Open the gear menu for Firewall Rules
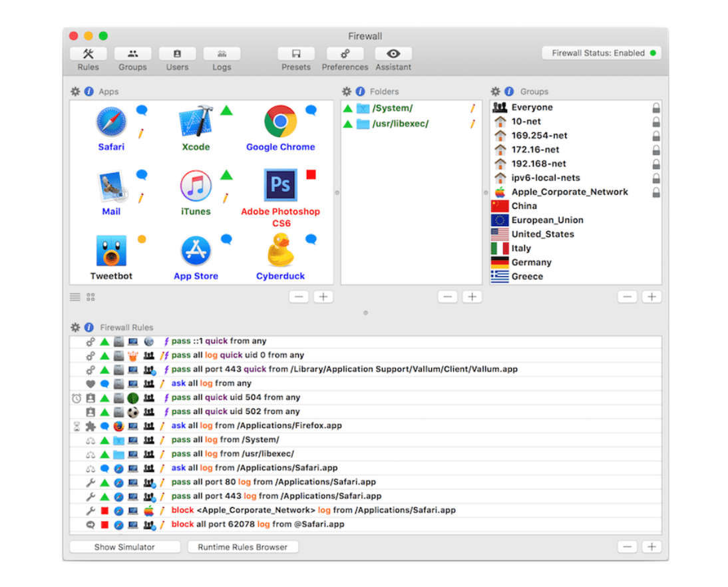This screenshot has width=728, height=587. click(75, 327)
